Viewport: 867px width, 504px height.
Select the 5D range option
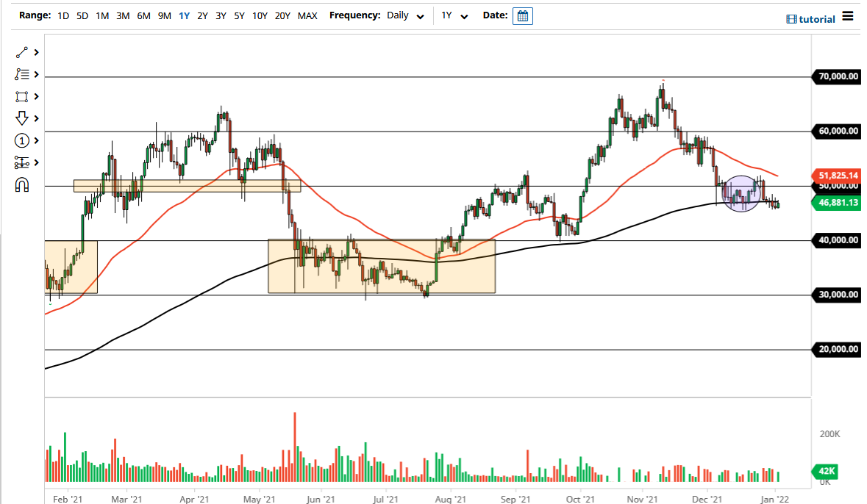coord(82,15)
